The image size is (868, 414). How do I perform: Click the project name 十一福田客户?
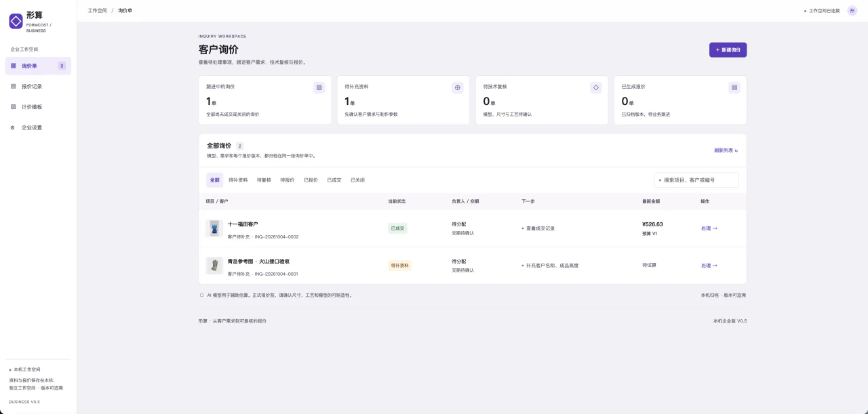click(x=243, y=224)
